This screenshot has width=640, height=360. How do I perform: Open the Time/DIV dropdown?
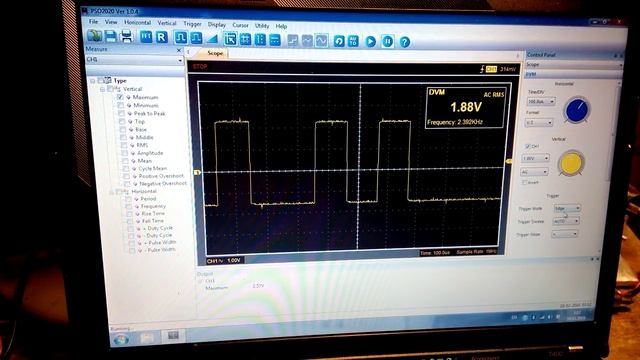click(541, 101)
